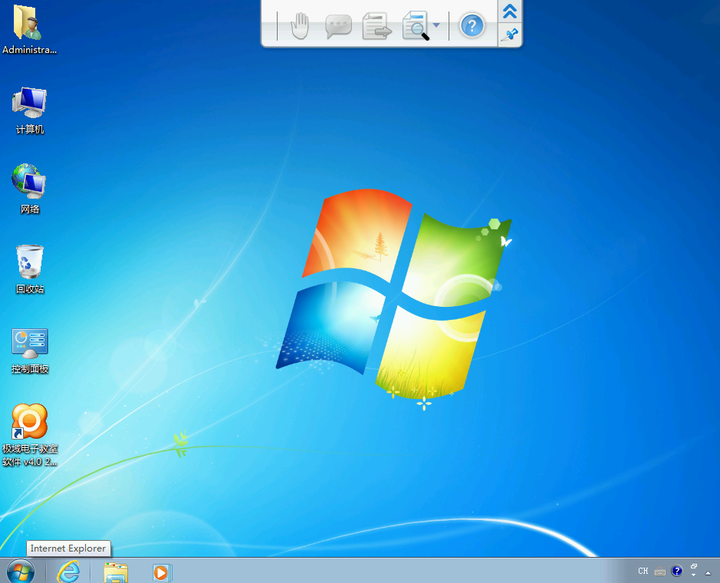
Task: Open the language bar options small arrow
Action: (x=693, y=575)
